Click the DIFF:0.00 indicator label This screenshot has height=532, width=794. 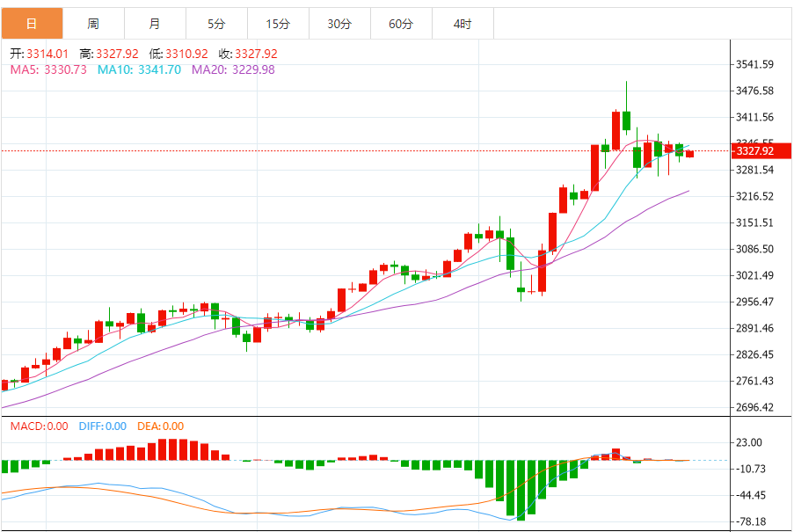(102, 426)
